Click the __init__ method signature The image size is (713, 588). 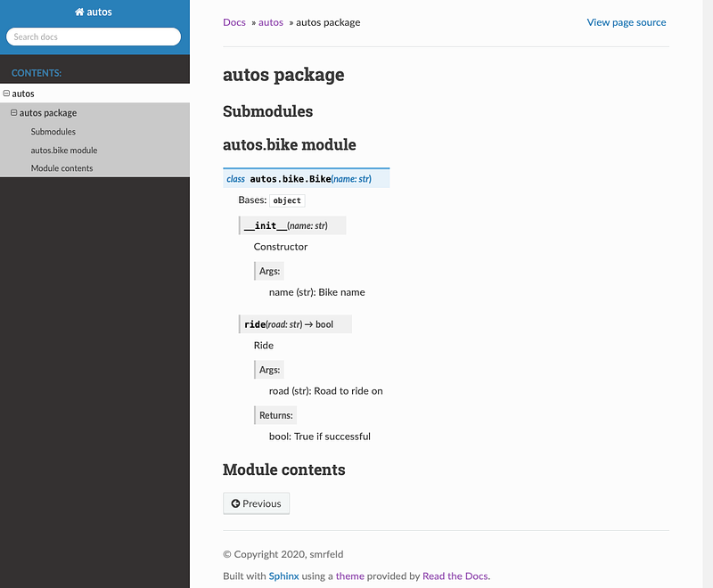(292, 225)
